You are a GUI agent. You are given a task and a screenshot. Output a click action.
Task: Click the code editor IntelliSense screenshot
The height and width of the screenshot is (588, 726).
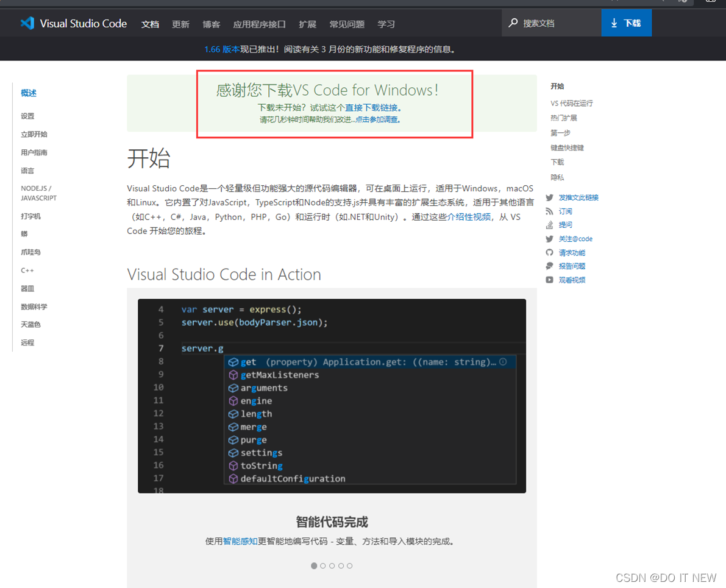click(332, 396)
